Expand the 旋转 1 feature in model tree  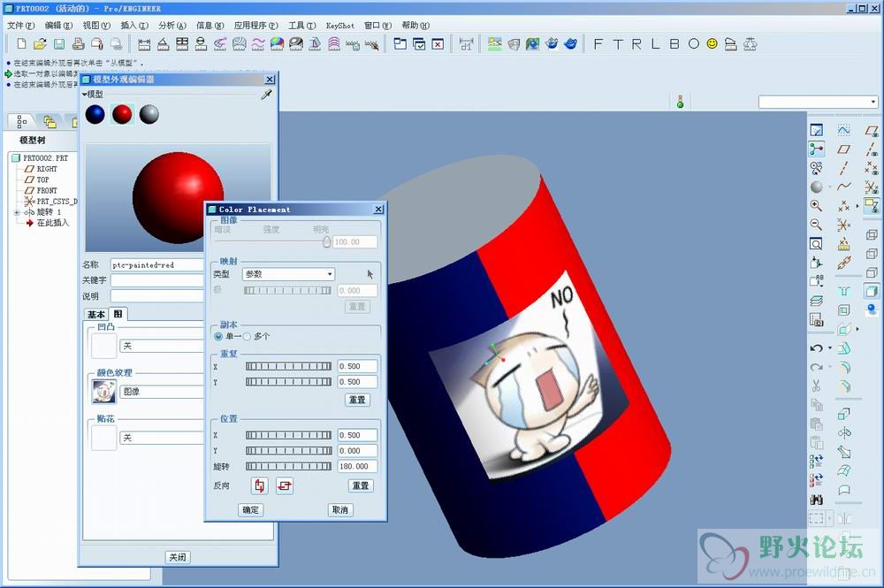[17, 212]
